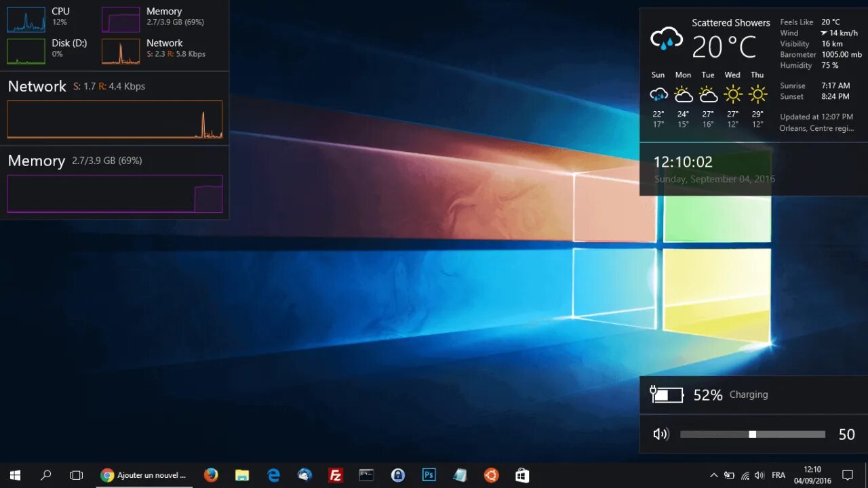Open taskbar Search magnifier
The height and width of the screenshot is (488, 868).
pyautogui.click(x=45, y=475)
